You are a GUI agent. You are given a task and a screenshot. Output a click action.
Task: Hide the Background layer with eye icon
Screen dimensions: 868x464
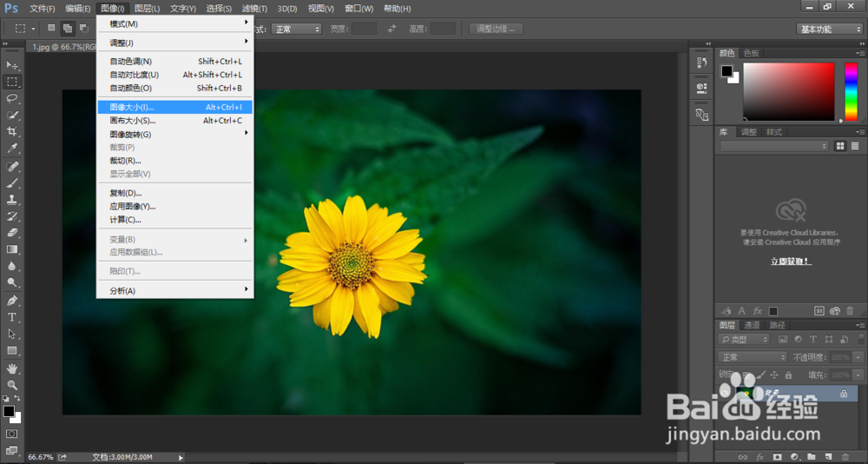pyautogui.click(x=726, y=394)
